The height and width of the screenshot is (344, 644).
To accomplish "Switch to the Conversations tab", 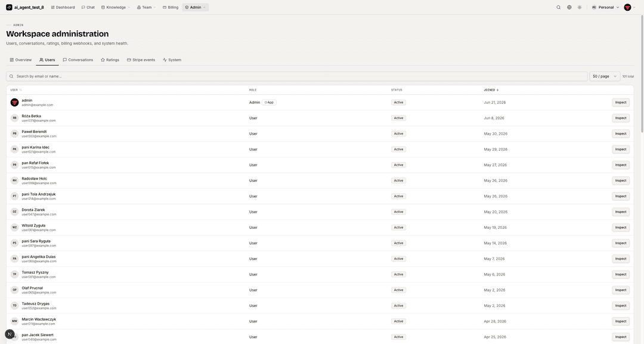I will click(x=78, y=60).
